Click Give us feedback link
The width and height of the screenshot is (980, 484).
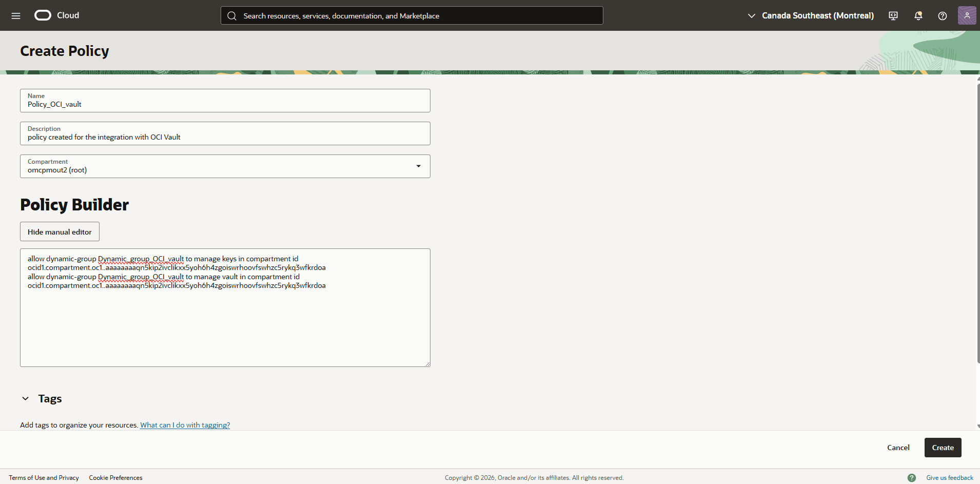point(949,478)
